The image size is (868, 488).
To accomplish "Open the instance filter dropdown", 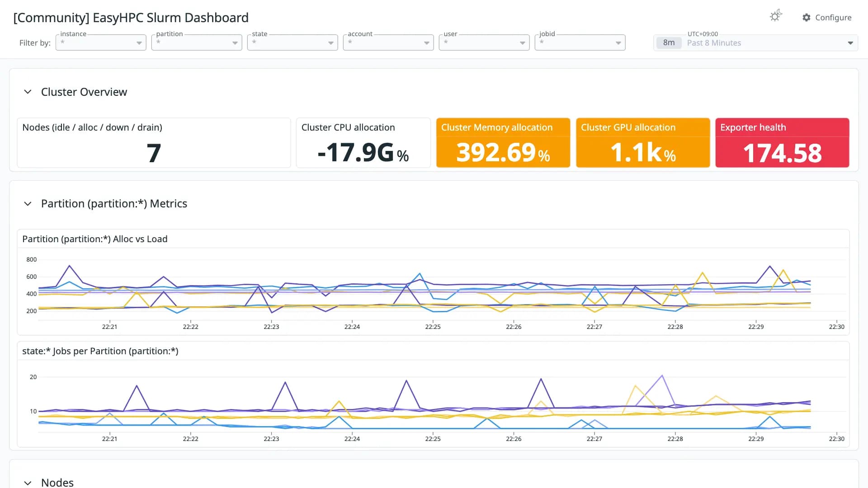I will click(x=101, y=42).
